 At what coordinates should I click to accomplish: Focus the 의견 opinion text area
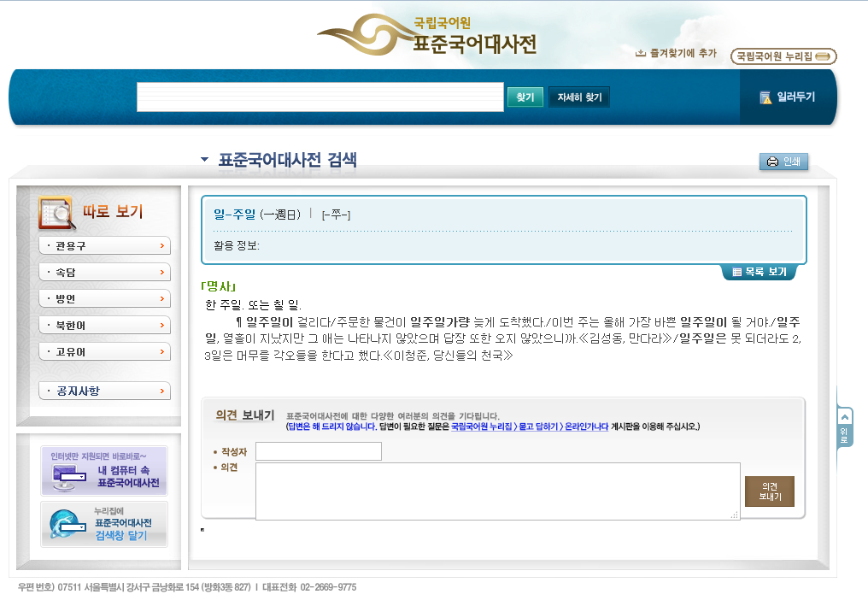[x=498, y=491]
